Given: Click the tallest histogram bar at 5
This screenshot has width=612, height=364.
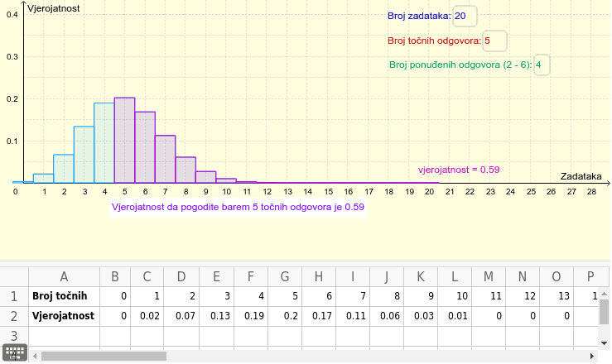Looking at the screenshot, I should click(124, 141).
